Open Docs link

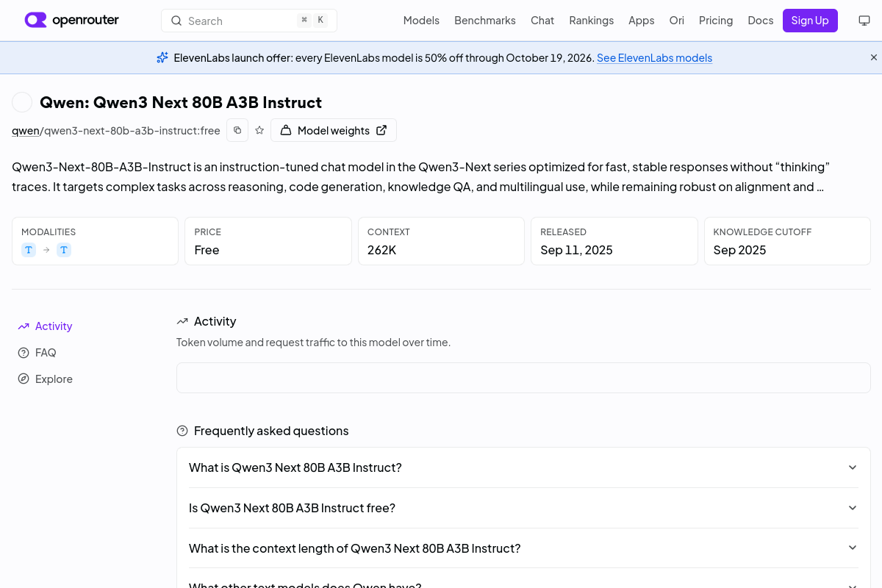click(760, 21)
